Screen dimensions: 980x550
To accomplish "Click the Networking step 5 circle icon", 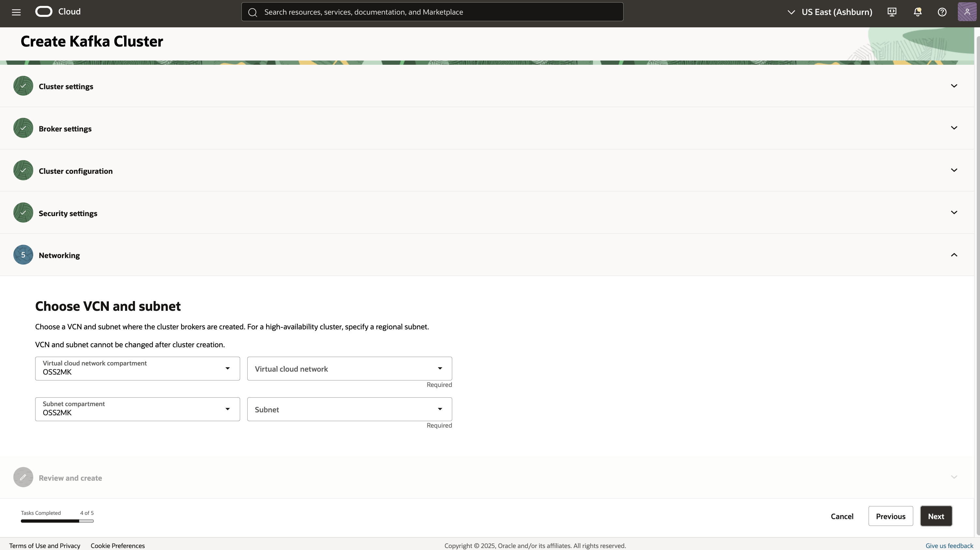I will [23, 255].
